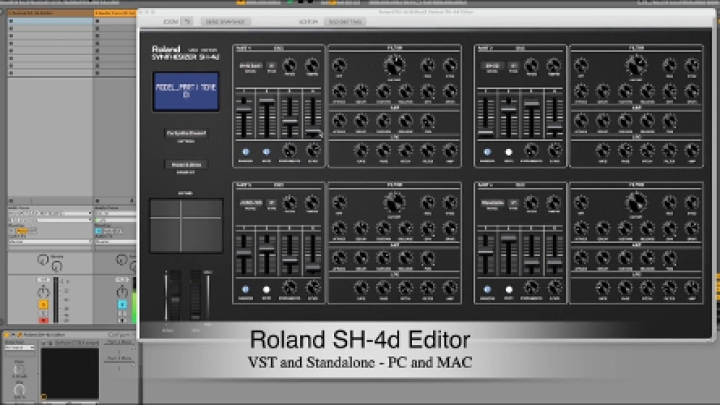Click the first knob in Part 1 LFO row
Viewport: 720px width, 405px height.
pos(361,150)
